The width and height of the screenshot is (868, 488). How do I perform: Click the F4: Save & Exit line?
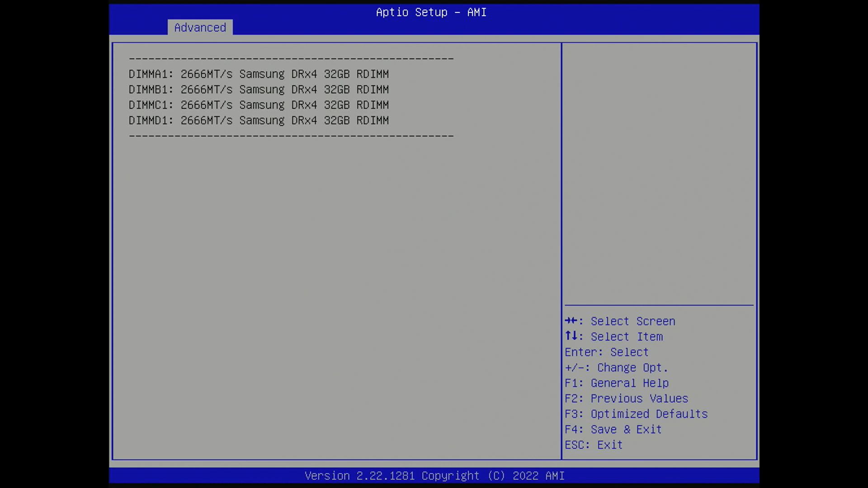click(613, 429)
